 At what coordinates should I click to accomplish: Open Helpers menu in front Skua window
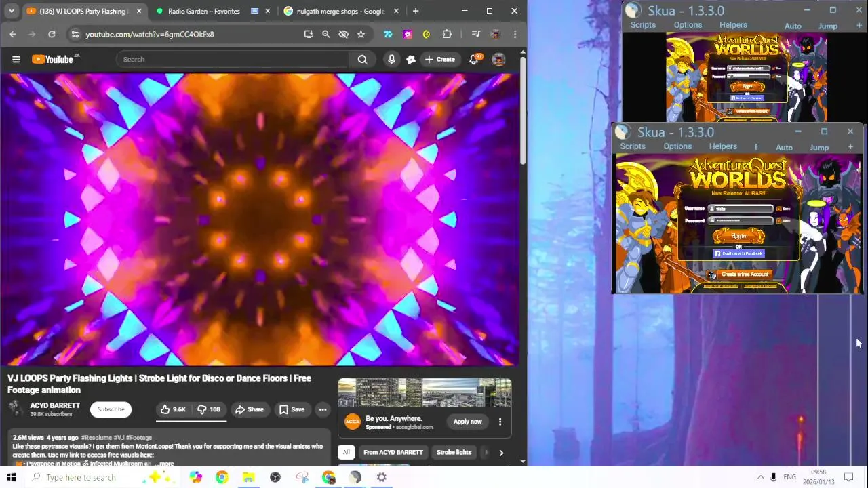[x=723, y=146]
